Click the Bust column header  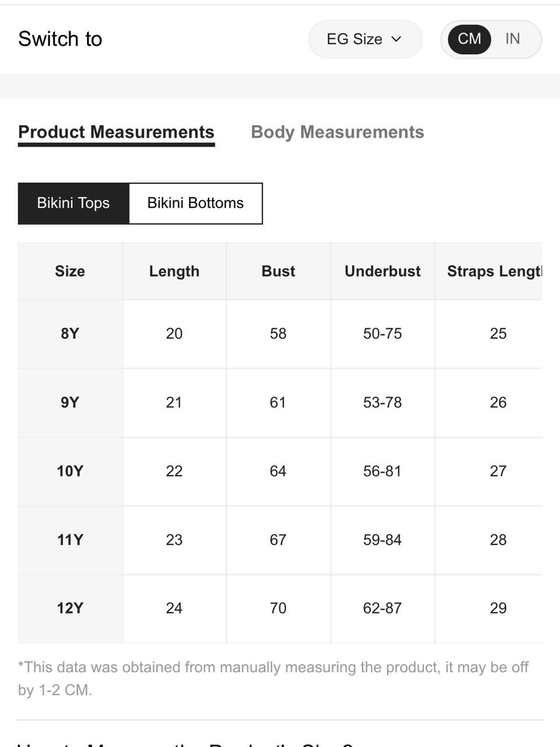tap(278, 271)
